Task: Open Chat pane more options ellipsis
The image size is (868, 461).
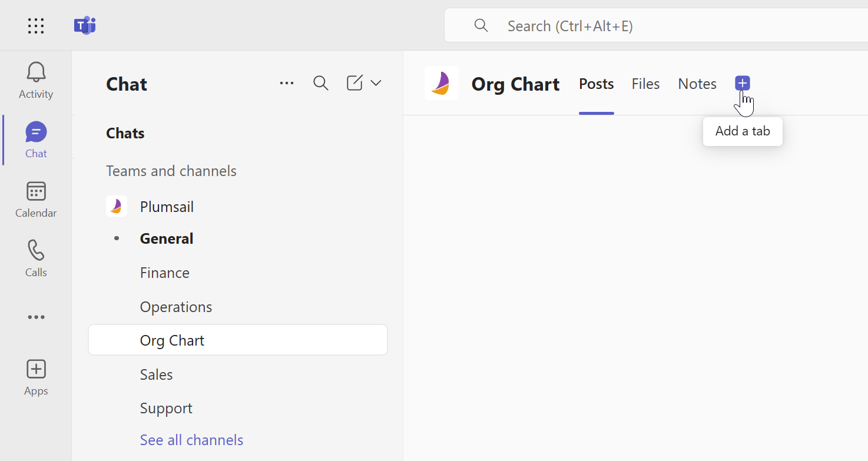Action: coord(287,84)
